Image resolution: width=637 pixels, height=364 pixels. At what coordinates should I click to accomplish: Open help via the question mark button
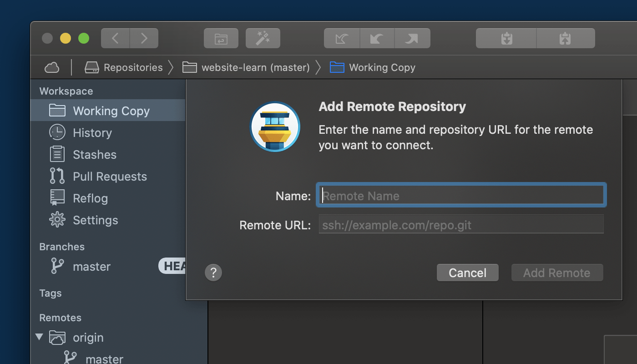click(x=213, y=273)
